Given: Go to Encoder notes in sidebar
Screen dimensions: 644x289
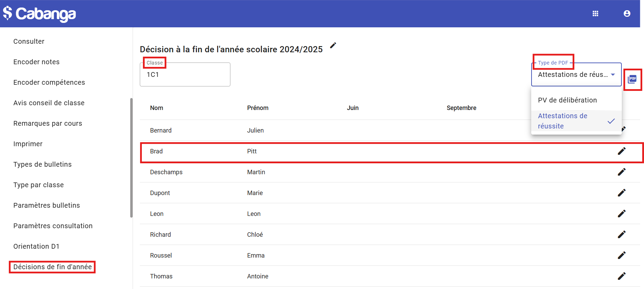Looking at the screenshot, I should click(x=36, y=62).
